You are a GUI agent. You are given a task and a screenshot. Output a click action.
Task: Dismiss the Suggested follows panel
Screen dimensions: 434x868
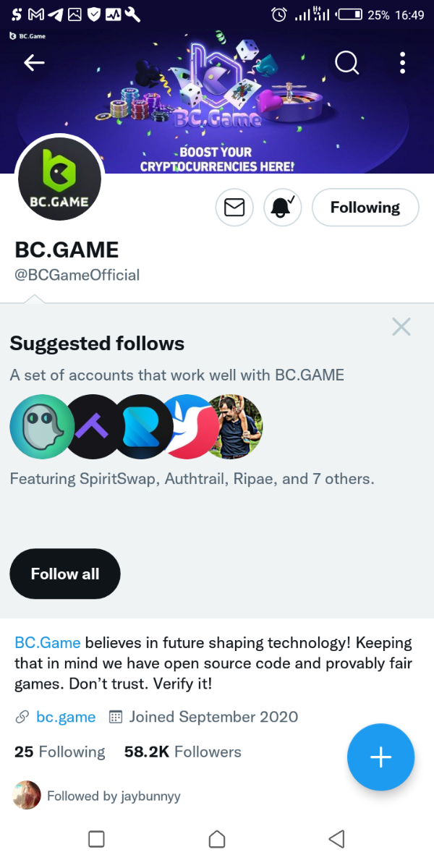click(401, 327)
